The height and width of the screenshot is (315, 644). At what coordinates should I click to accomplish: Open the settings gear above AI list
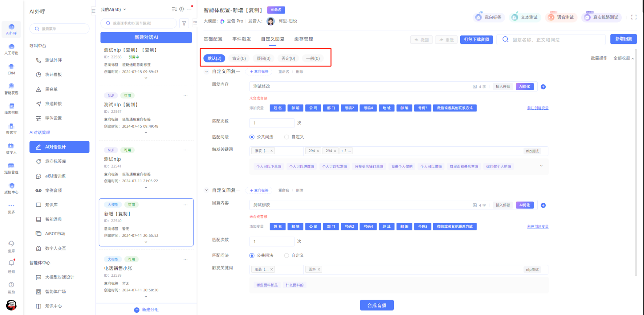tap(182, 9)
